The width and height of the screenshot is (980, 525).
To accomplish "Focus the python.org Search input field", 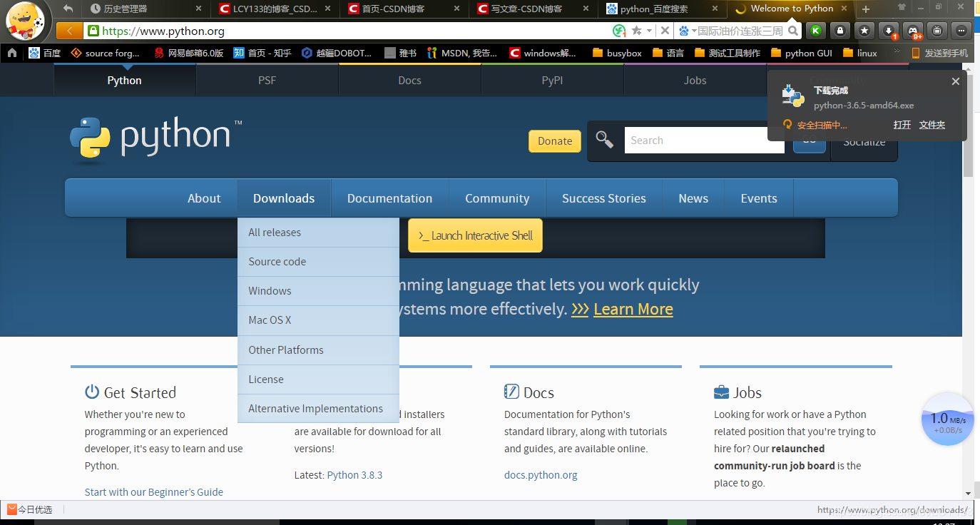I will pyautogui.click(x=705, y=141).
